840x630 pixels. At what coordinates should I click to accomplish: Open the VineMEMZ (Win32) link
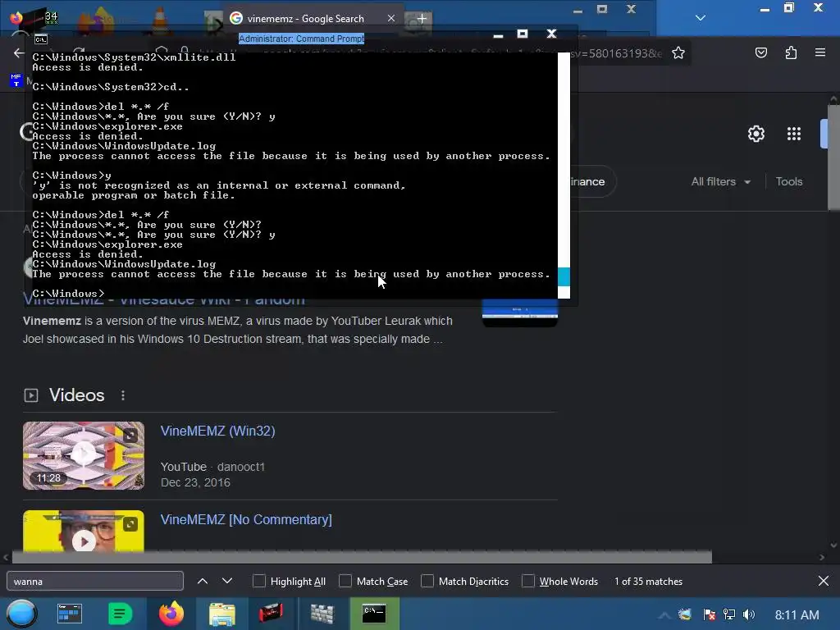217,431
